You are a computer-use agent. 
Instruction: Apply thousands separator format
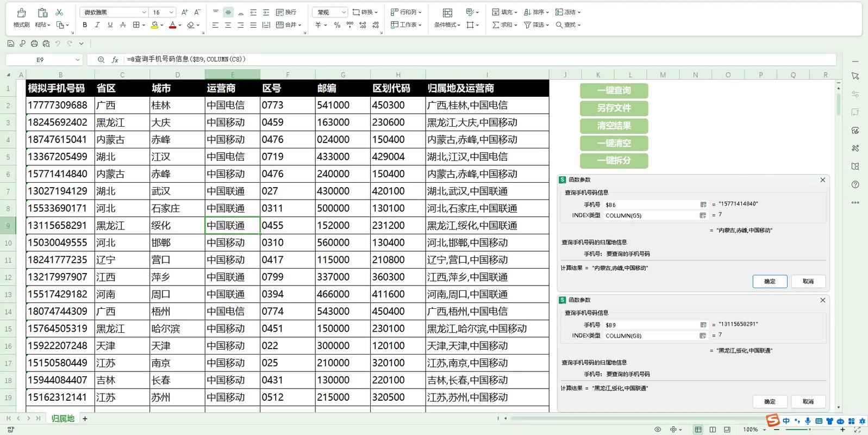349,25
